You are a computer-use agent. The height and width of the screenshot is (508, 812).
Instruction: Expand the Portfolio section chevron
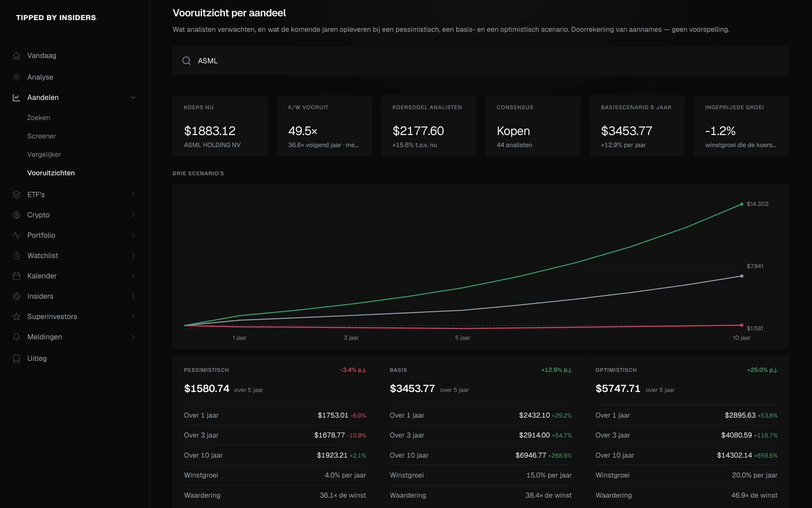coord(133,235)
